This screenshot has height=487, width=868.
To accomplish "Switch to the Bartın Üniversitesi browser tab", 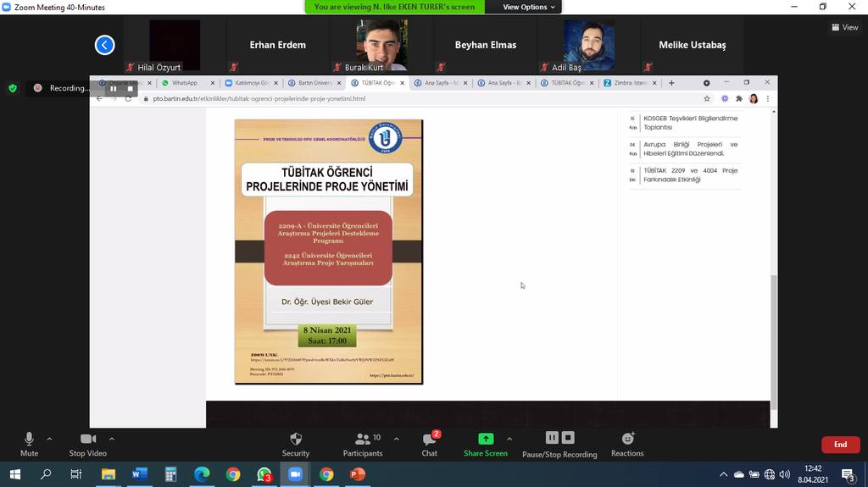I will [x=314, y=82].
